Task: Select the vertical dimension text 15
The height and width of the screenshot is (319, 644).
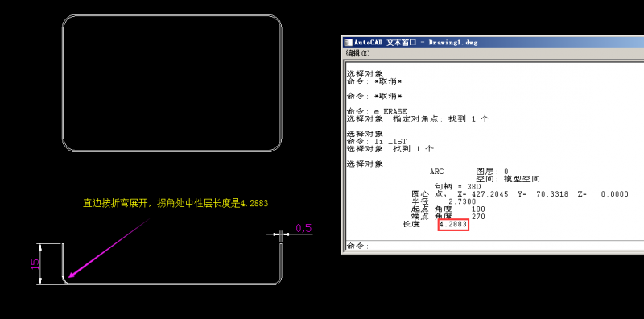Action: (35, 264)
